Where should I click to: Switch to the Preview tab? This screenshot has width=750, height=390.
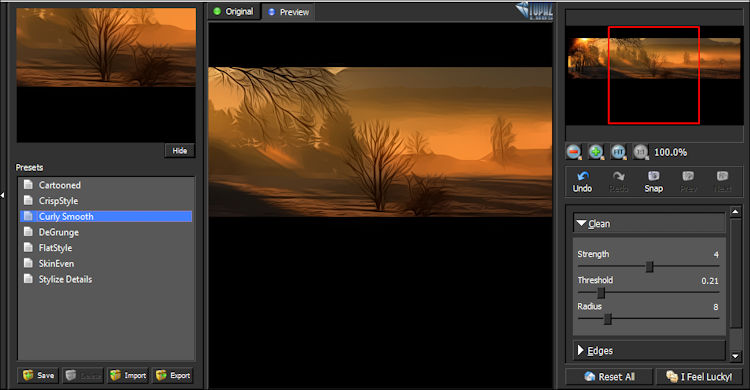click(289, 12)
